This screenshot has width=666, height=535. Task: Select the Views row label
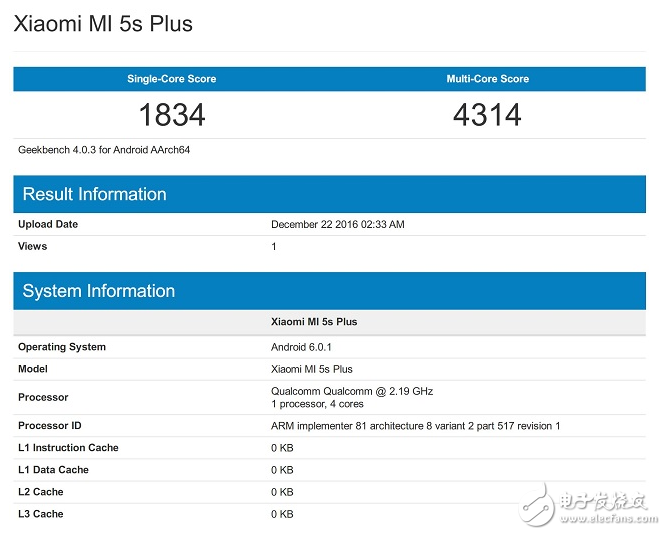(x=32, y=246)
